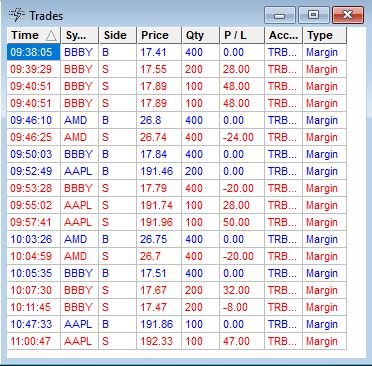
Task: Toggle Time column sort arrow
Action: point(51,35)
